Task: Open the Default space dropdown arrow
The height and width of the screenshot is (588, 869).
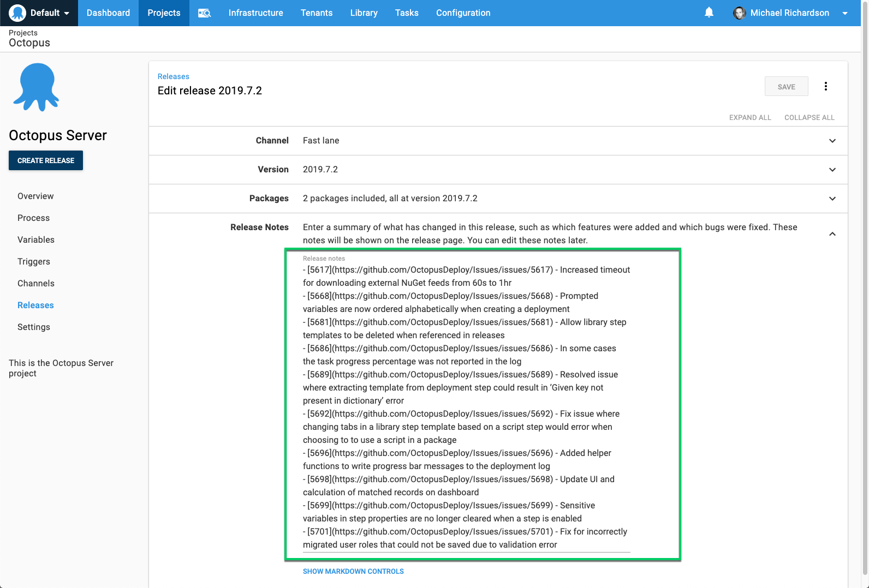Action: [x=67, y=13]
